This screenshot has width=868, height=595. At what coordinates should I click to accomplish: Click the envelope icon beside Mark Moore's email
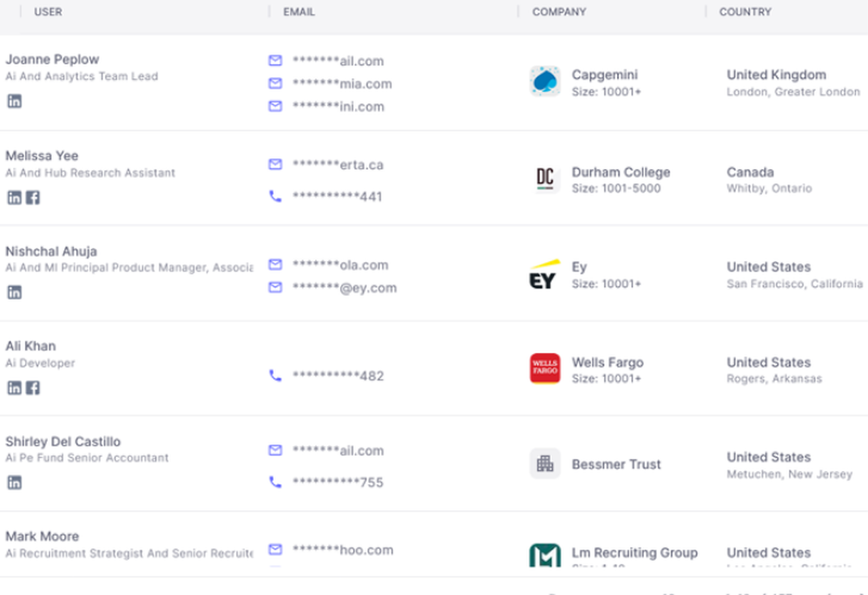coord(275,549)
